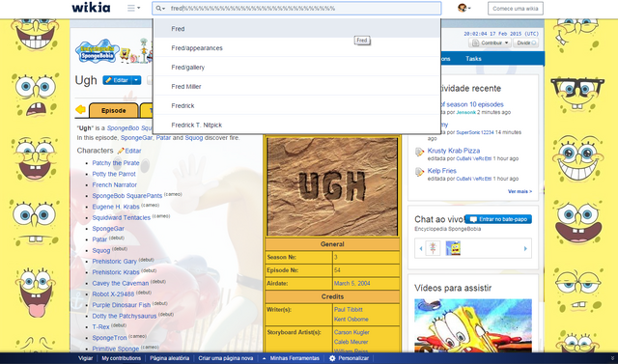Open 'Robot X-29488' character link
This screenshot has height=364, width=618.
pos(113,294)
